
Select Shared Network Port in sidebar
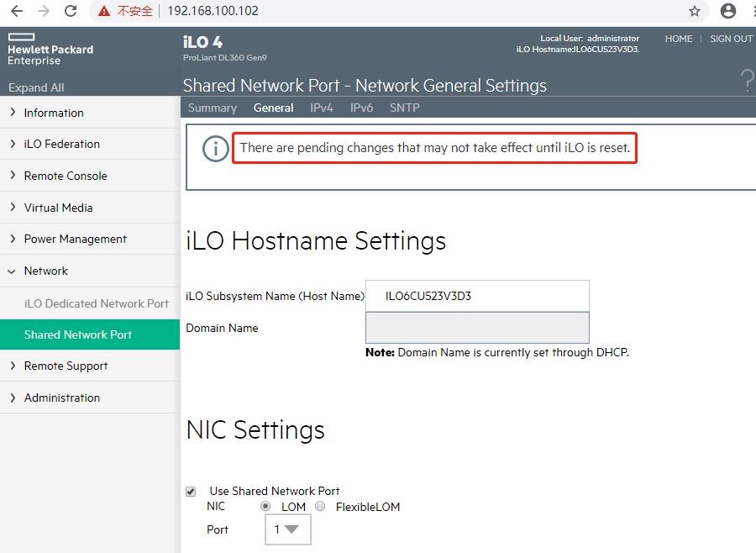[77, 334]
